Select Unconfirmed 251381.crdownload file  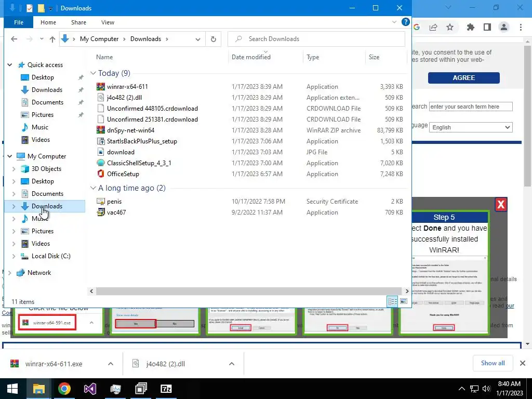click(x=152, y=119)
